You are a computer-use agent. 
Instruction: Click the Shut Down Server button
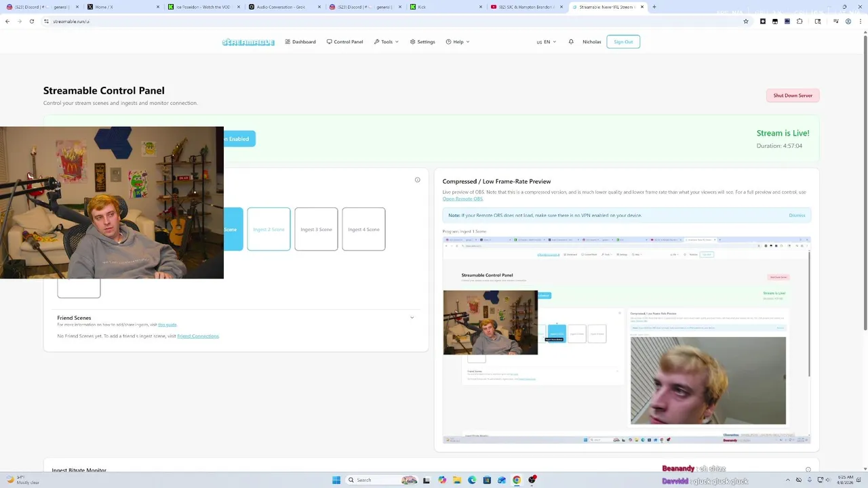793,96
